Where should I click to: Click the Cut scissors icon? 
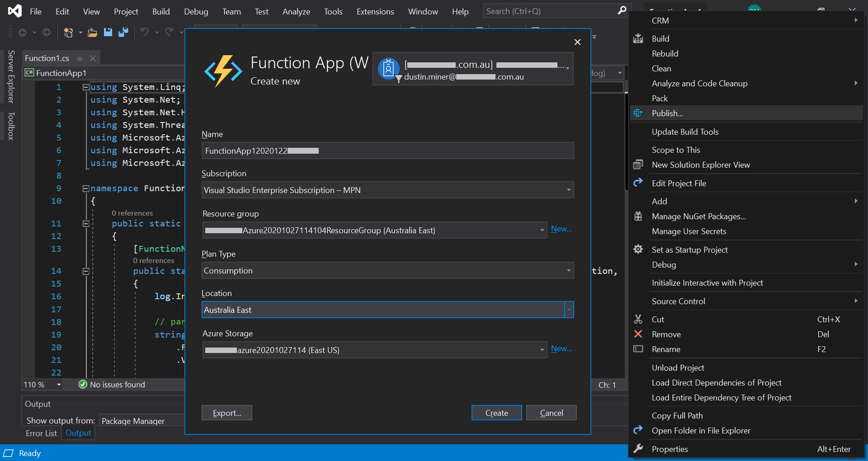pyautogui.click(x=638, y=319)
